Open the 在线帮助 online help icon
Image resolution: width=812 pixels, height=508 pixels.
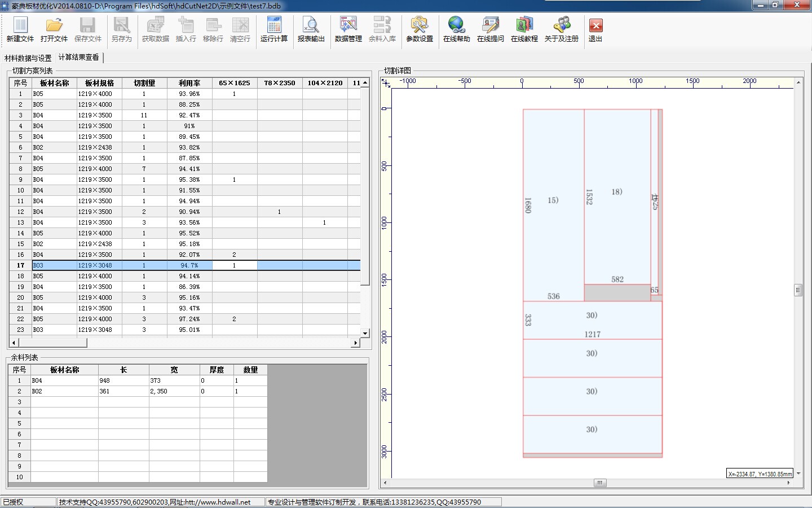point(456,29)
